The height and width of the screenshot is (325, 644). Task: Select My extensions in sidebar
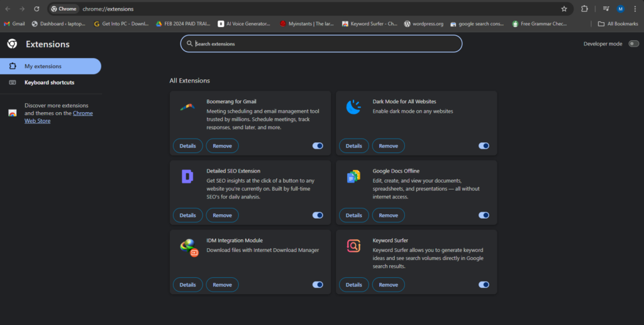[x=50, y=66]
